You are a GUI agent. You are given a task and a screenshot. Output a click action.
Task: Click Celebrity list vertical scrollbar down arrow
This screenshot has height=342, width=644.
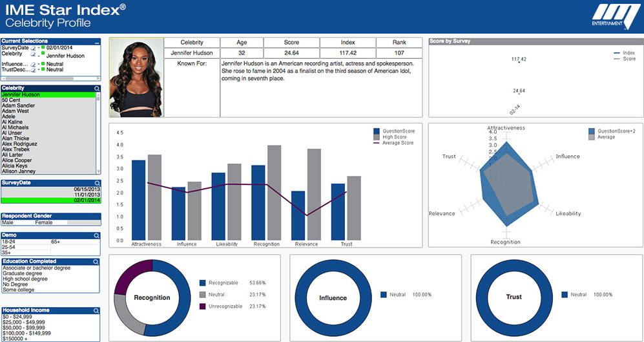point(98,171)
